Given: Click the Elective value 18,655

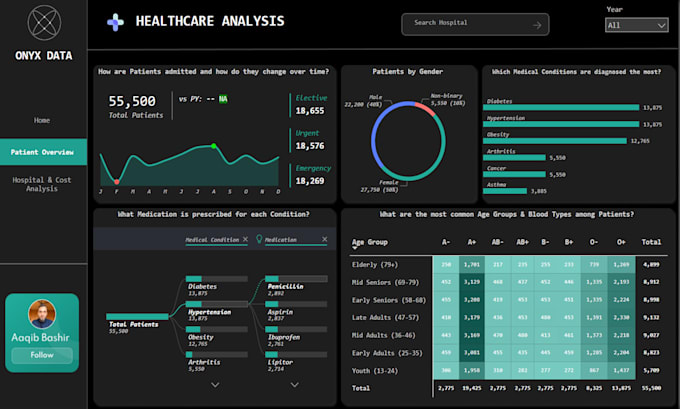Looking at the screenshot, I should [x=310, y=111].
